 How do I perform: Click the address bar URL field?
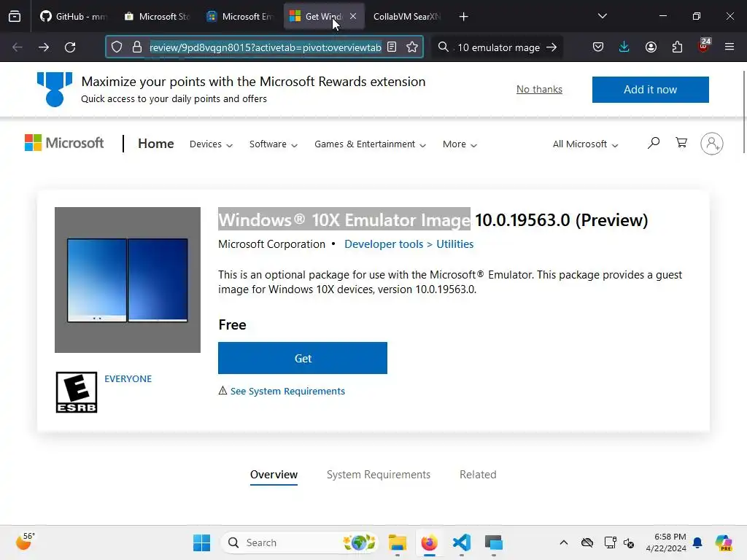(265, 47)
